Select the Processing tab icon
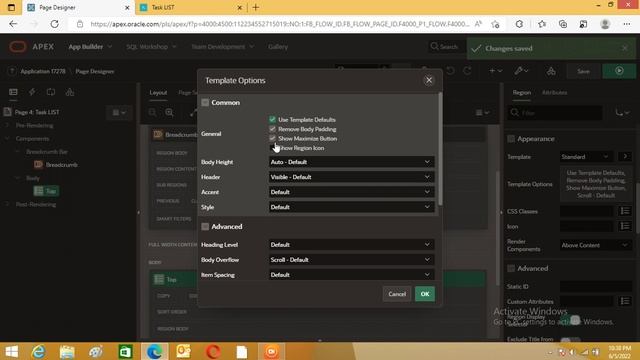 pyautogui.click(x=51, y=92)
